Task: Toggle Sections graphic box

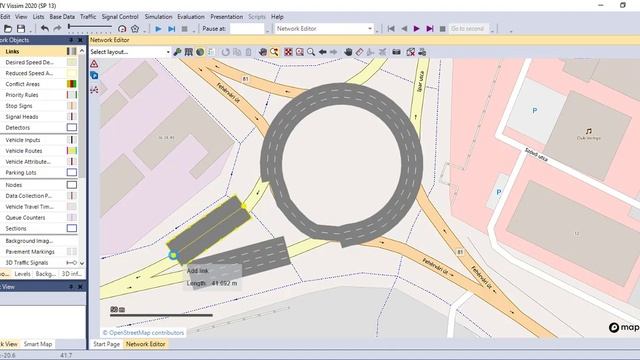Action: click(x=71, y=228)
